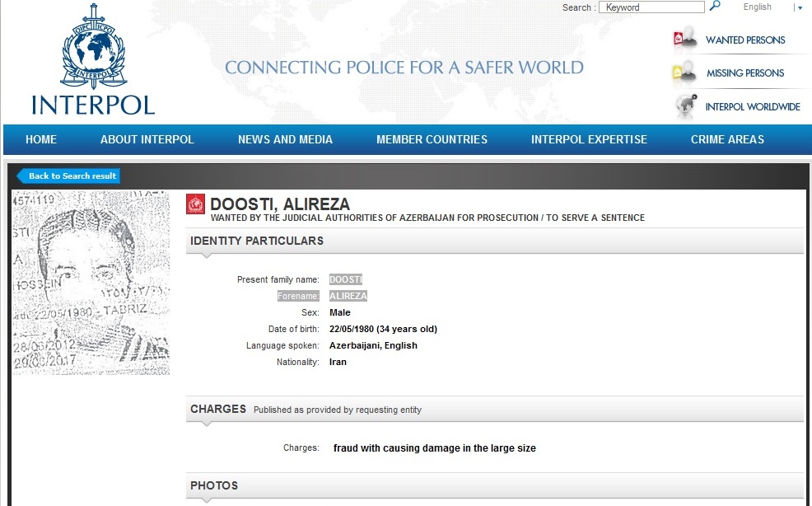The image size is (812, 506).
Task: Click the red notice icon beside DOOSTI, ALIREZA
Action: coord(196,204)
